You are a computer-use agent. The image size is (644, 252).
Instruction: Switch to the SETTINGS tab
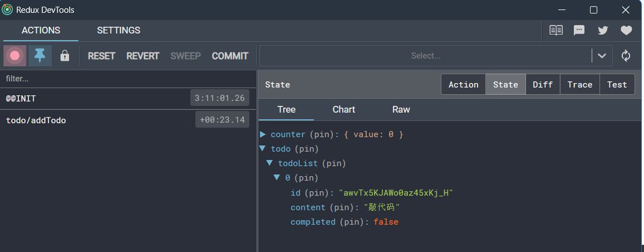[119, 30]
